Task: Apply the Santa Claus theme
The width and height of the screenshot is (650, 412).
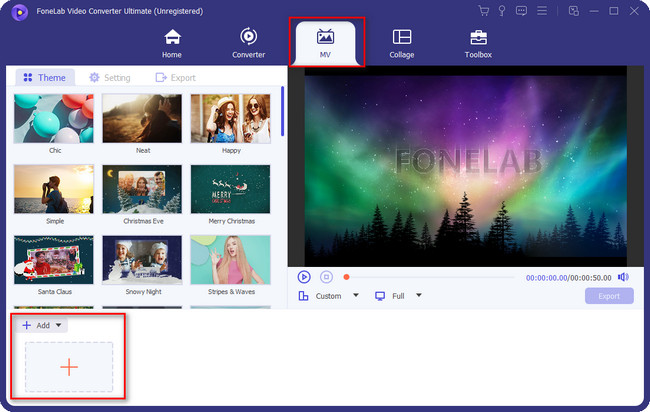Action: (54, 260)
